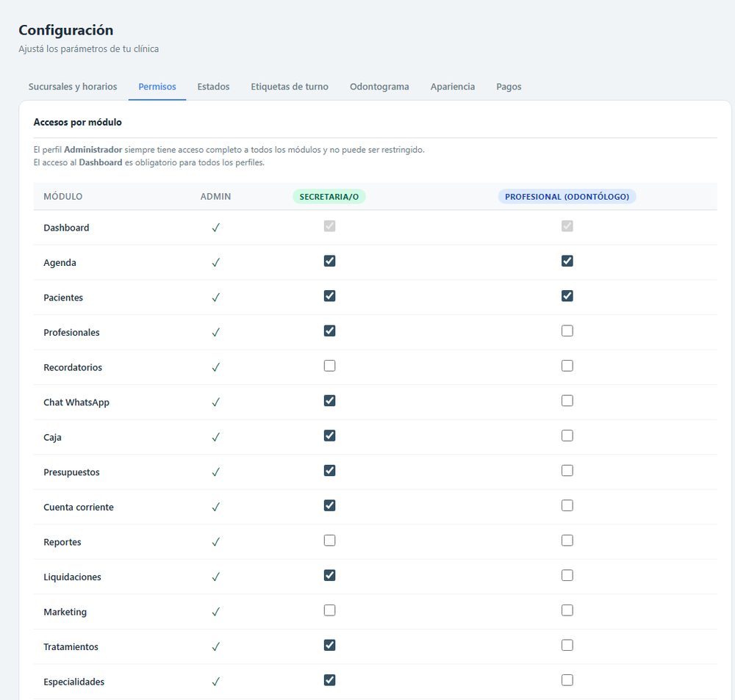Enable Profesionales access for Profesional (Odontólogo)
This screenshot has width=735, height=700.
click(567, 331)
